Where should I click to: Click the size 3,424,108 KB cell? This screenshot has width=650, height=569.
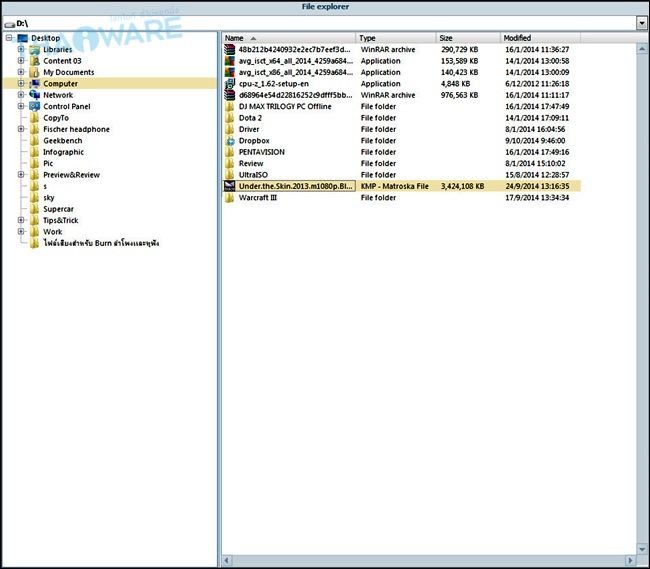462,186
